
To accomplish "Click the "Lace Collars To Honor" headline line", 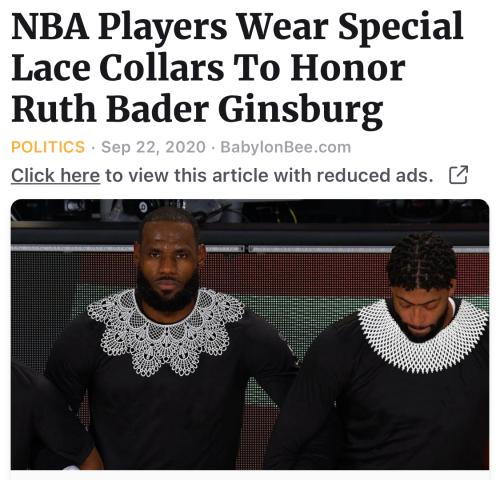I will [208, 68].
